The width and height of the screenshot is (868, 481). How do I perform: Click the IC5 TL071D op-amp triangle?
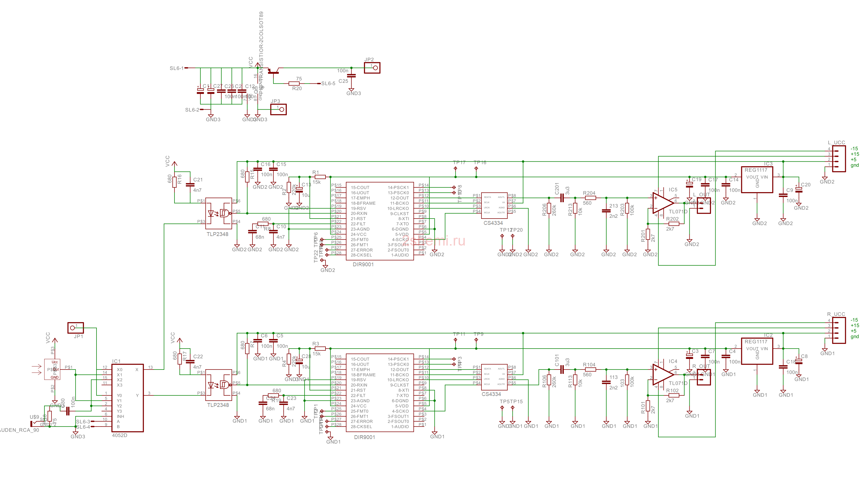[663, 203]
